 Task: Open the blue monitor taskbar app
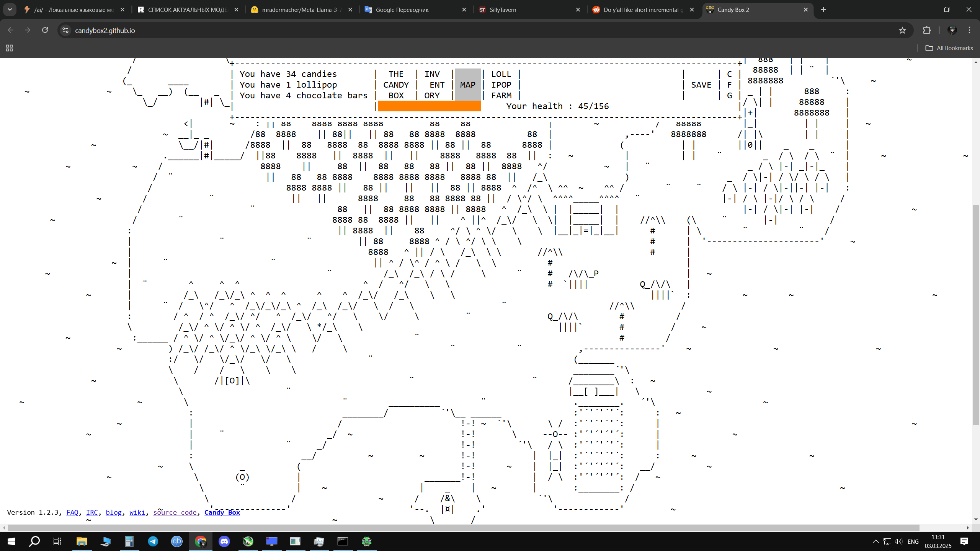coord(272,541)
